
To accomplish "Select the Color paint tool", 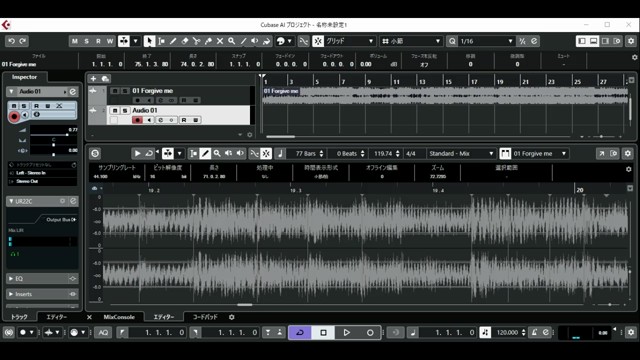I will click(267, 41).
